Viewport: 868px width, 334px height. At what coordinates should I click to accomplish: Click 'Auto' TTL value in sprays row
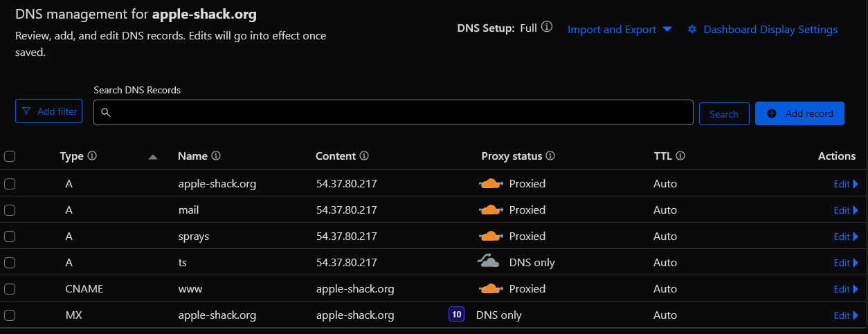tap(665, 236)
